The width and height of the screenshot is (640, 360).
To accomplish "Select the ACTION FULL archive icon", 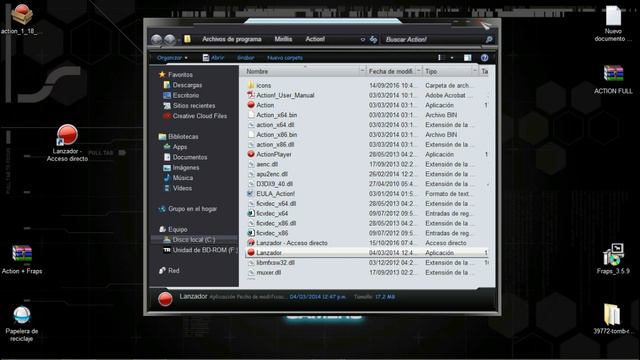I will click(x=613, y=80).
